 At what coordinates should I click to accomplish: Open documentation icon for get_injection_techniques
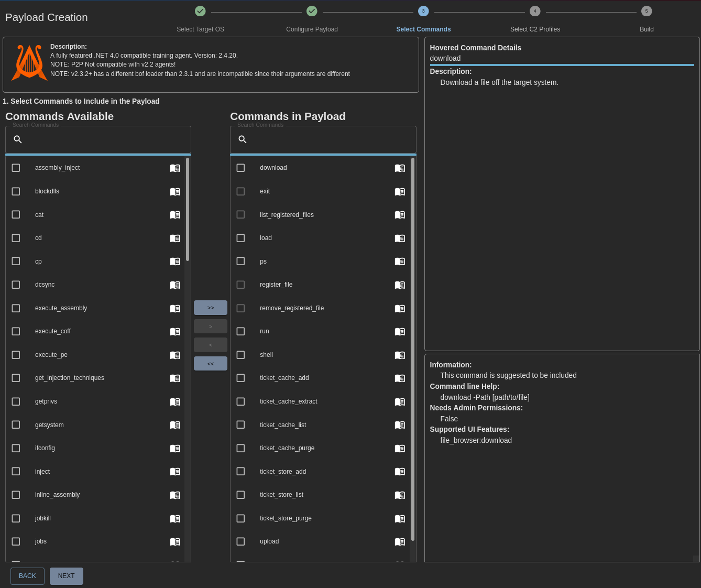pos(175,378)
